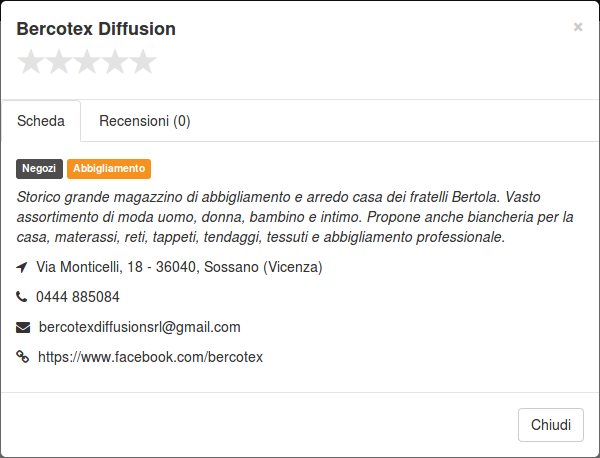Screen dimensions: 600x458
Task: Click the chain link icon
Action: click(x=23, y=357)
